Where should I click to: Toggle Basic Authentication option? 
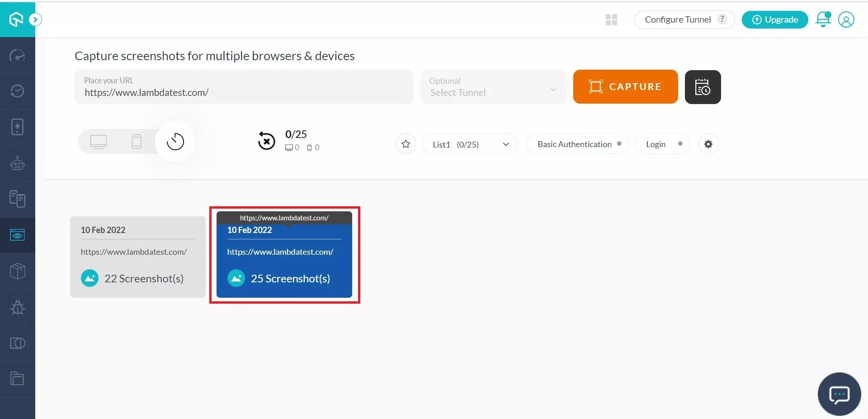coord(578,144)
